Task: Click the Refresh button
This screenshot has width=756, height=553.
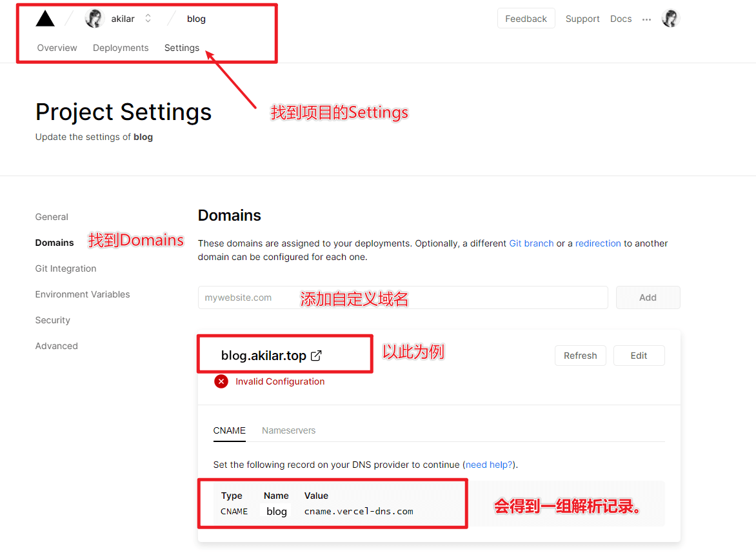Action: click(x=581, y=356)
